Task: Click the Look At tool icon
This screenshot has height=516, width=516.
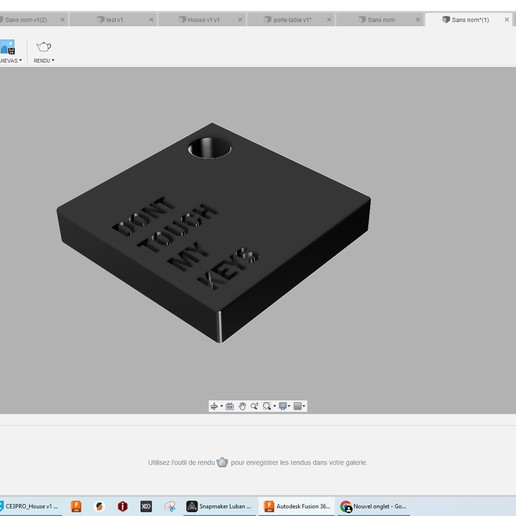Action: (230, 406)
